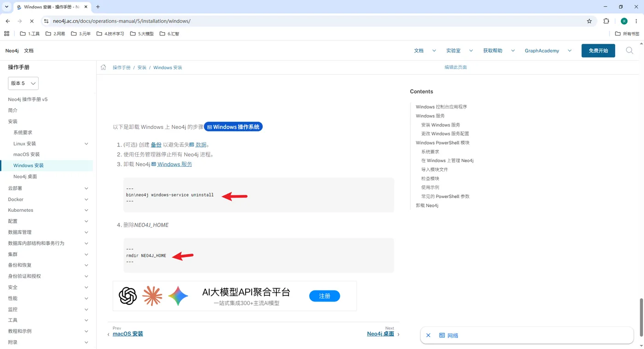Open 简介 in the sidebar
The height and width of the screenshot is (349, 644).
13,111
